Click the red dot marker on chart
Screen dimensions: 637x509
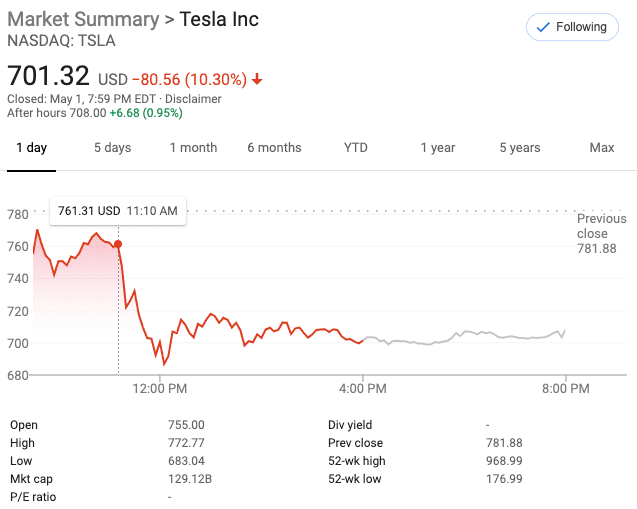pos(118,244)
